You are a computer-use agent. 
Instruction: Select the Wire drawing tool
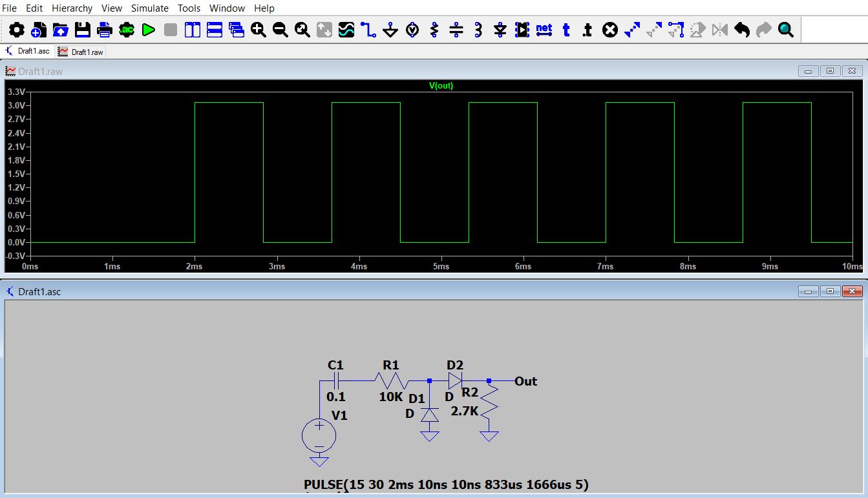(x=367, y=29)
